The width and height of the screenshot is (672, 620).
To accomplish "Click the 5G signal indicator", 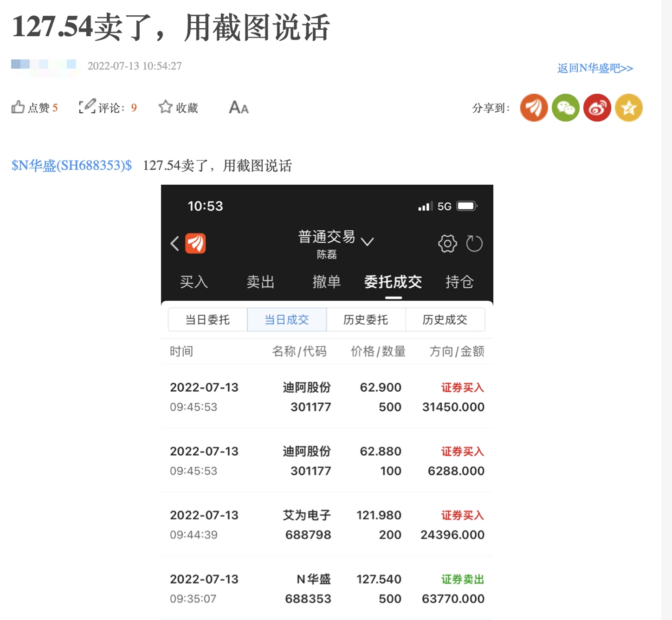I will (444, 206).
